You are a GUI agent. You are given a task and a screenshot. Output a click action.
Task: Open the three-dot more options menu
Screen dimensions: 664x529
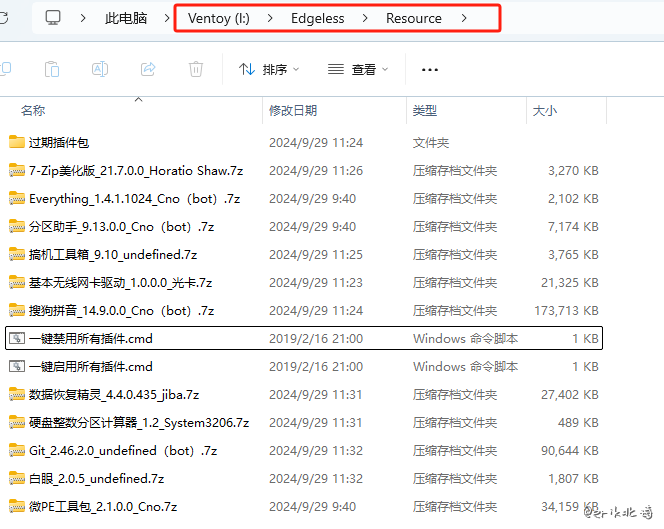[x=430, y=70]
